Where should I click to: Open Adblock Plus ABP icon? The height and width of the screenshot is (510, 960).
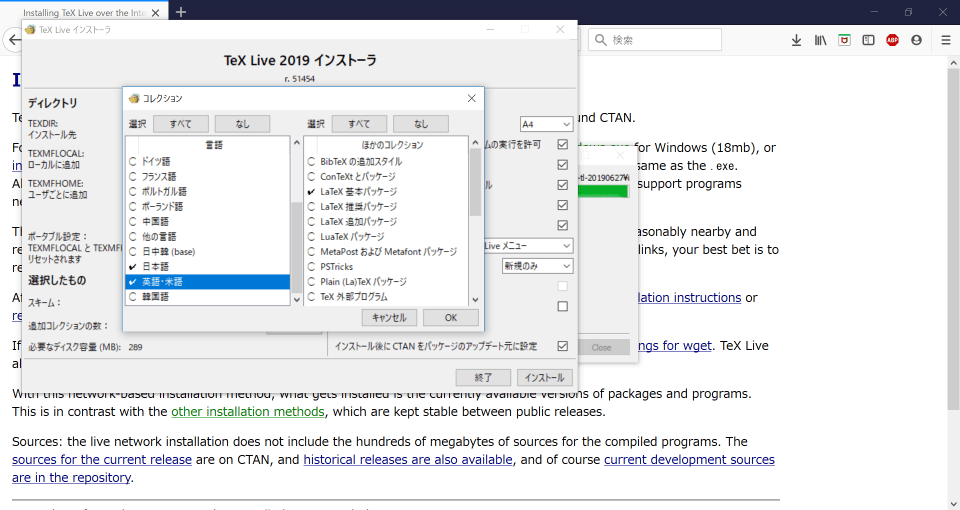point(892,40)
